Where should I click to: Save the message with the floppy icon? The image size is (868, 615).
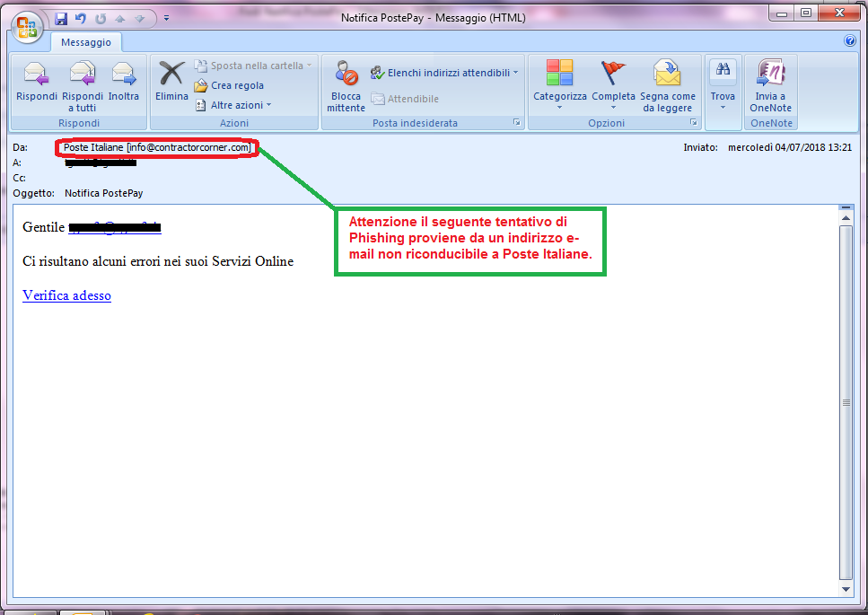coord(61,18)
